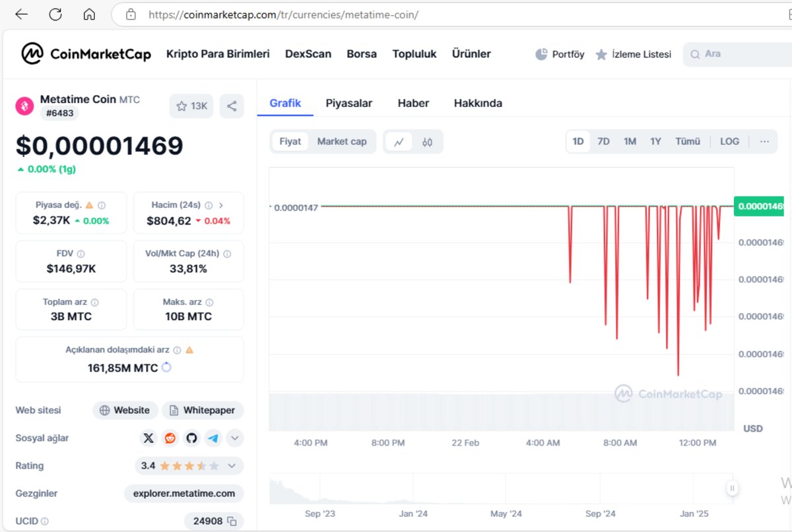Open DexScan menu
This screenshot has width=792, height=532.
point(308,54)
